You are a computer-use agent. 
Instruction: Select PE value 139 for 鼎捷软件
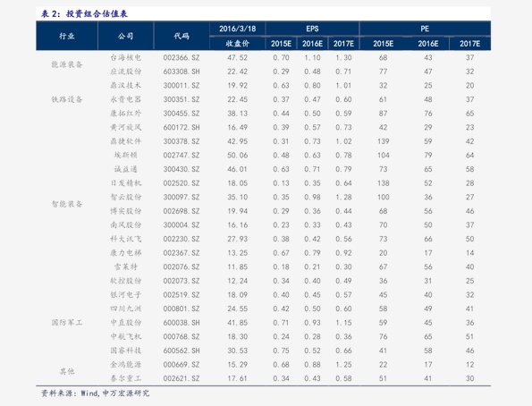coord(383,141)
